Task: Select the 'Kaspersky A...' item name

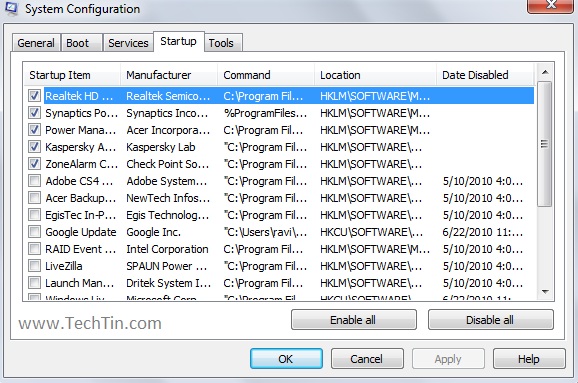Action: 80,147
